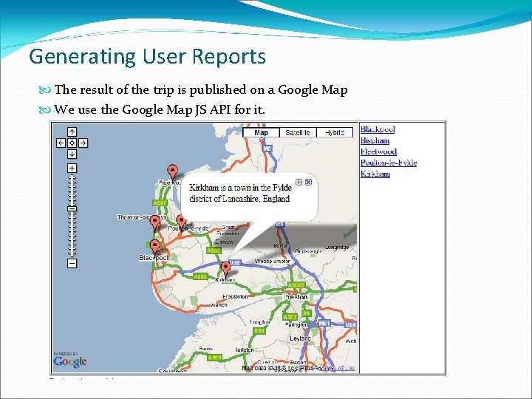Open the Fleetwood link in list
Viewport: 532px width, 399px height.
tap(378, 151)
